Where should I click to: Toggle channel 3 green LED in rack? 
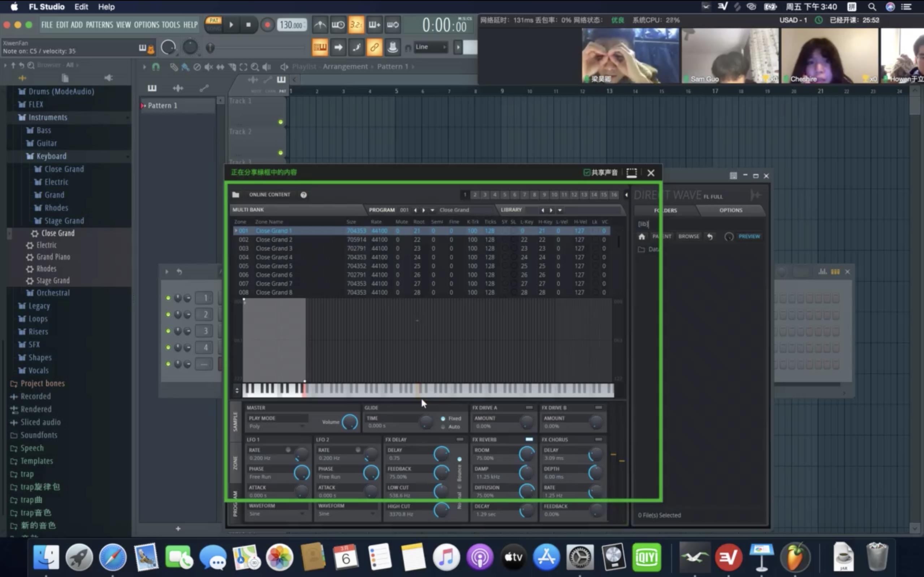click(168, 331)
